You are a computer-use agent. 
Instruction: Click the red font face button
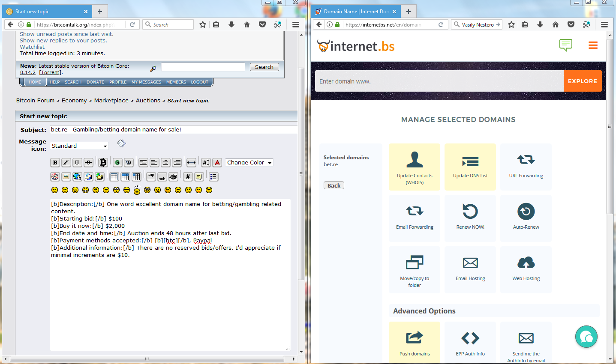pos(217,162)
